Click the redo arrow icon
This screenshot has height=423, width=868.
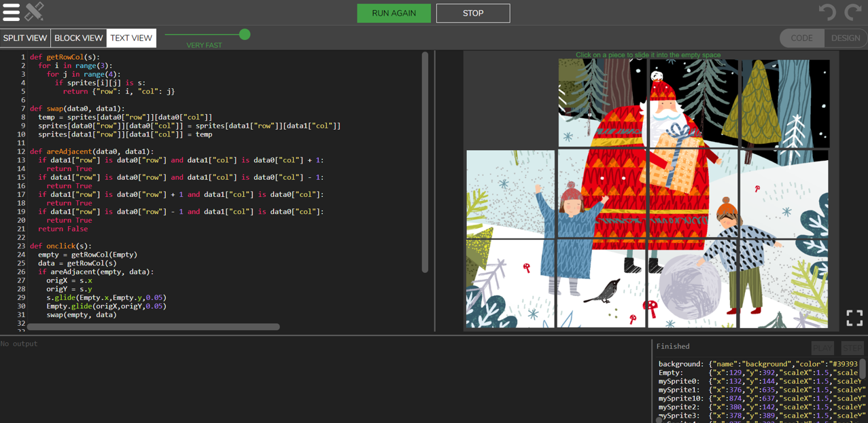click(x=853, y=12)
